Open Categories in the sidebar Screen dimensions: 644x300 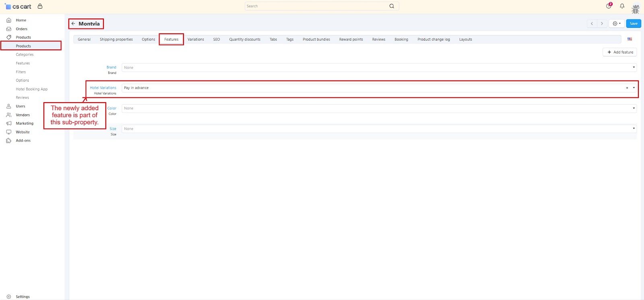[25, 55]
